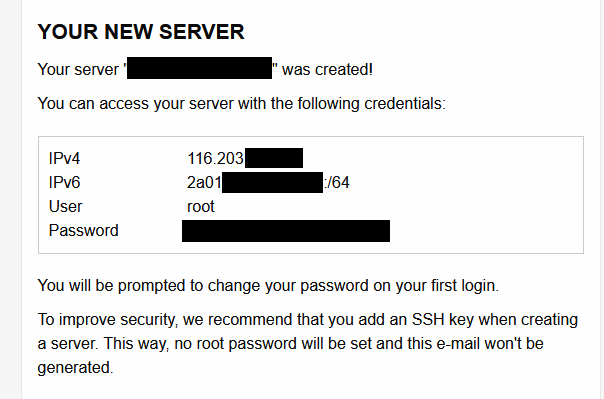
Task: Click the redacted server name box
Action: point(199,68)
